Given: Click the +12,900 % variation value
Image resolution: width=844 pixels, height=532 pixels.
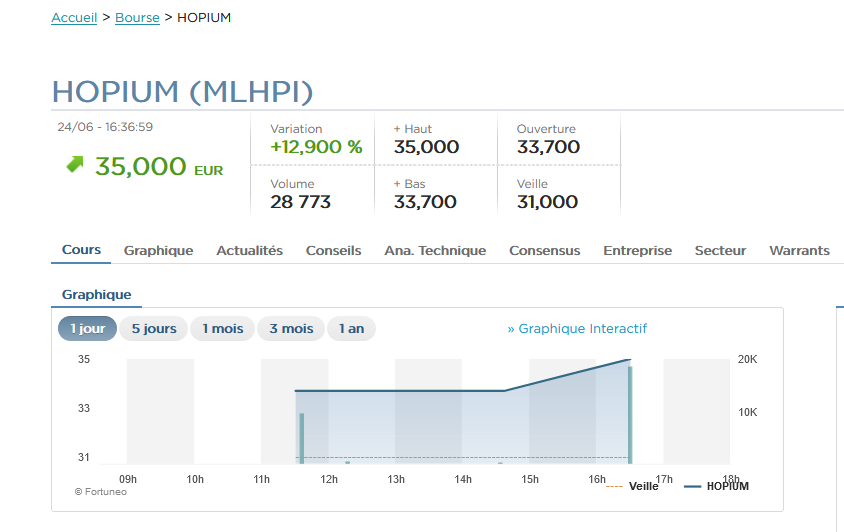Looking at the screenshot, I should point(316,147).
